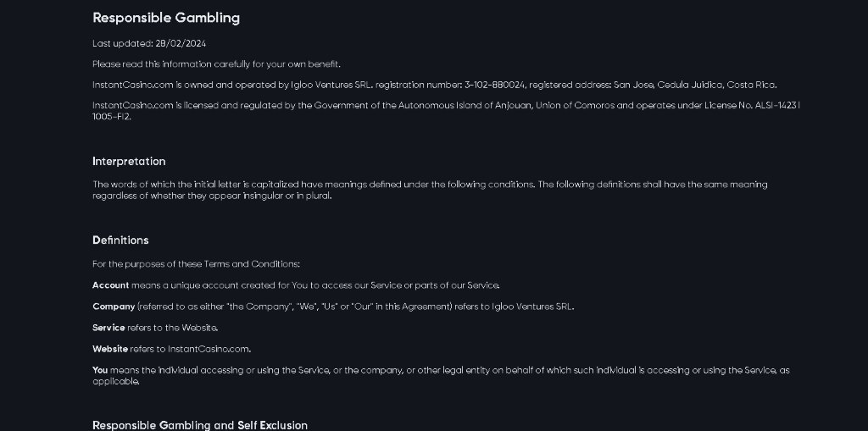868x431 pixels.
Task: Click the bold Service definition term
Action: [x=108, y=328]
